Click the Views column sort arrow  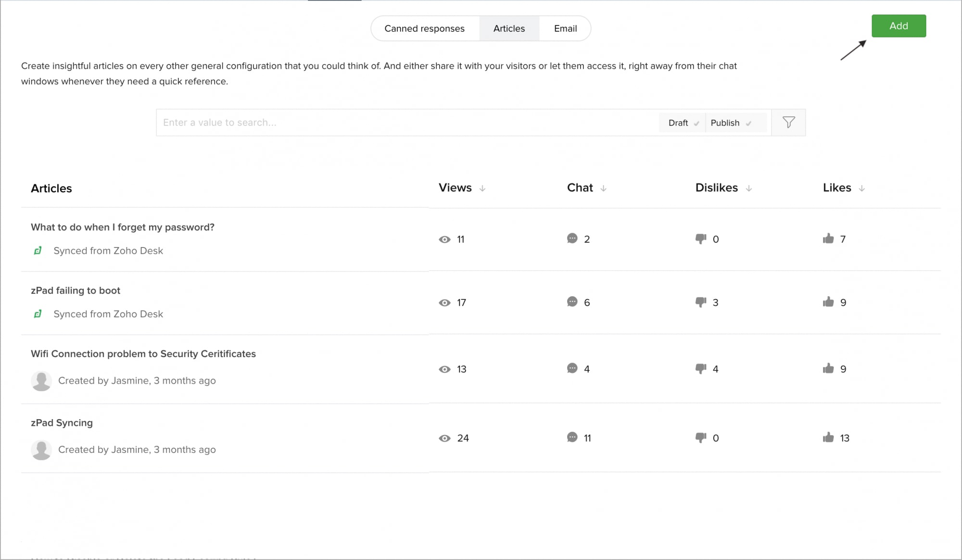[x=482, y=188]
